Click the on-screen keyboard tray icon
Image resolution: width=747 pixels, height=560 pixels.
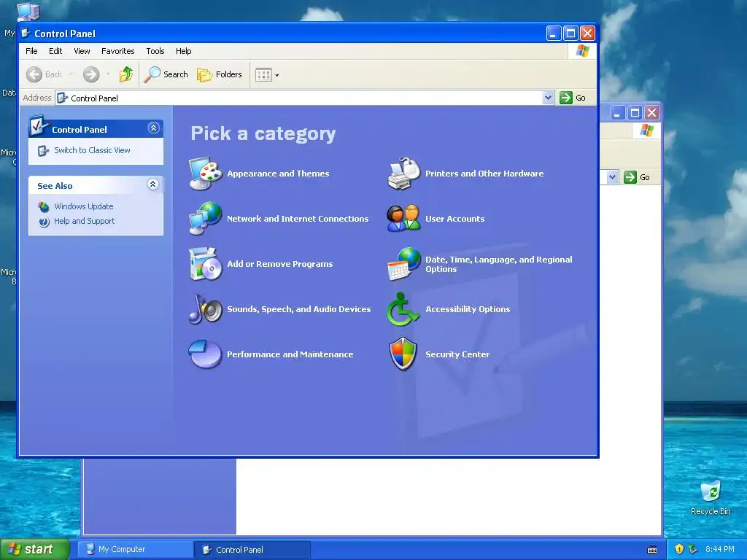pos(652,550)
